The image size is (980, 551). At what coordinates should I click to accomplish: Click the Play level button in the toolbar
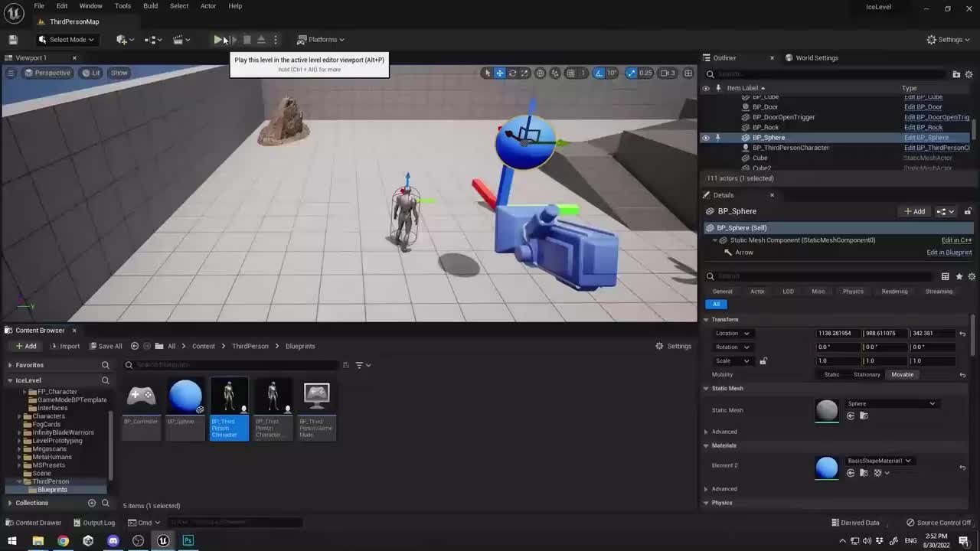tap(218, 40)
